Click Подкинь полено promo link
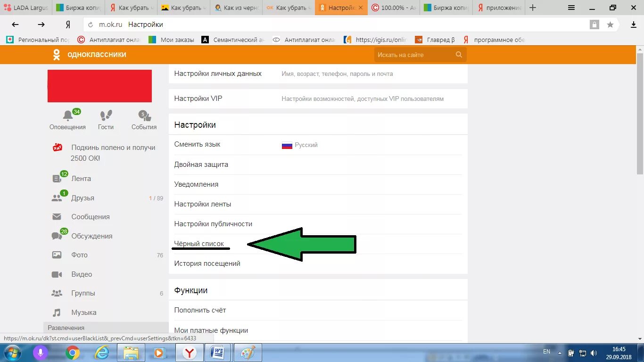This screenshot has width=644, height=362. [x=113, y=153]
